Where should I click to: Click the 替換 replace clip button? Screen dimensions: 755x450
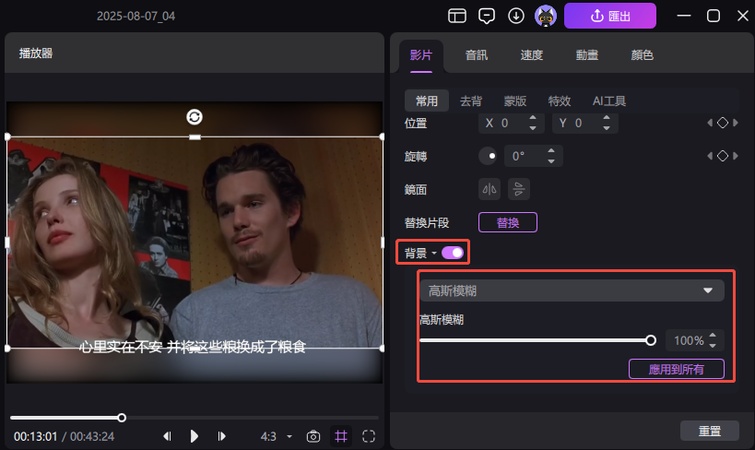coord(508,223)
